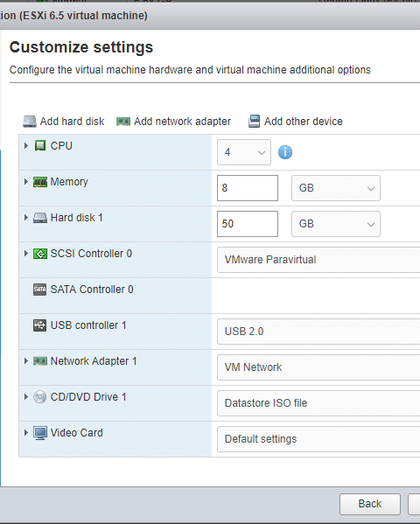
Task: Click the Add other device icon
Action: pyautogui.click(x=254, y=122)
